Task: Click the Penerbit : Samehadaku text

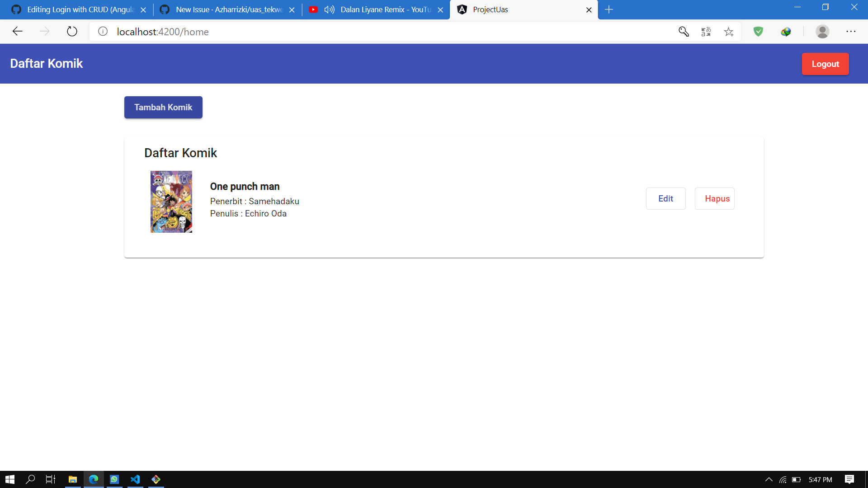Action: [x=255, y=202]
